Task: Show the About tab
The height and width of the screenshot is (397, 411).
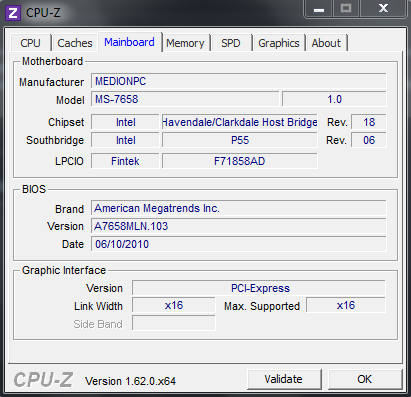Action: coord(326,43)
